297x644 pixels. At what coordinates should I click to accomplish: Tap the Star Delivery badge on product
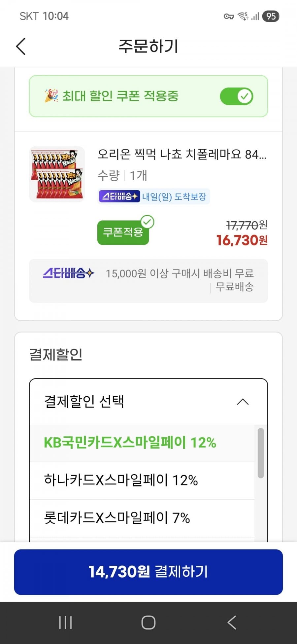(x=119, y=197)
